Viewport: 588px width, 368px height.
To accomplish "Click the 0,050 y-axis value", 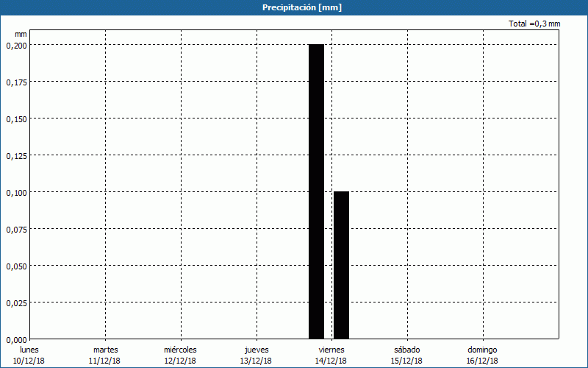I will click(x=16, y=266).
